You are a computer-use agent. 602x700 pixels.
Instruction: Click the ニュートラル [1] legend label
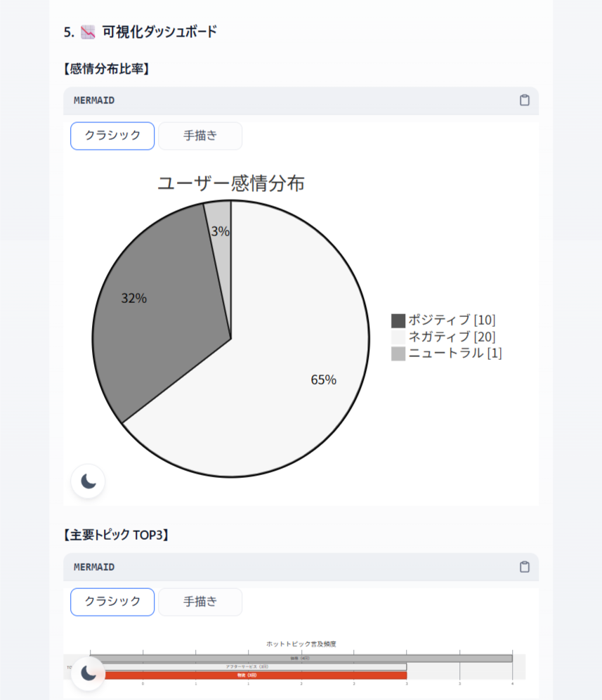pyautogui.click(x=455, y=354)
